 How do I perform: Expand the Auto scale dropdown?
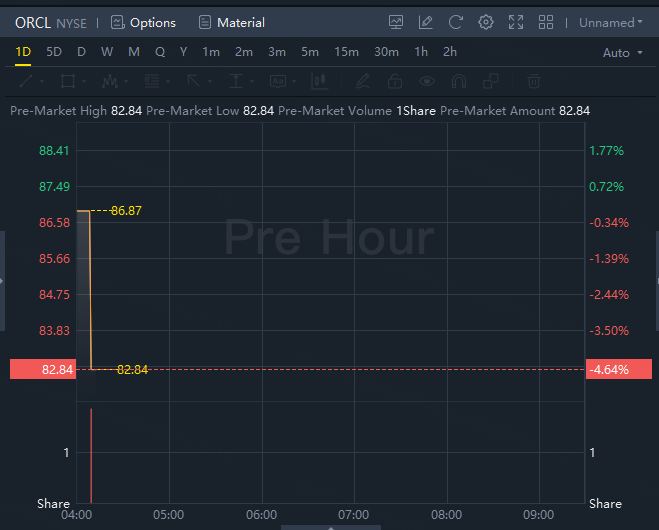coord(622,53)
